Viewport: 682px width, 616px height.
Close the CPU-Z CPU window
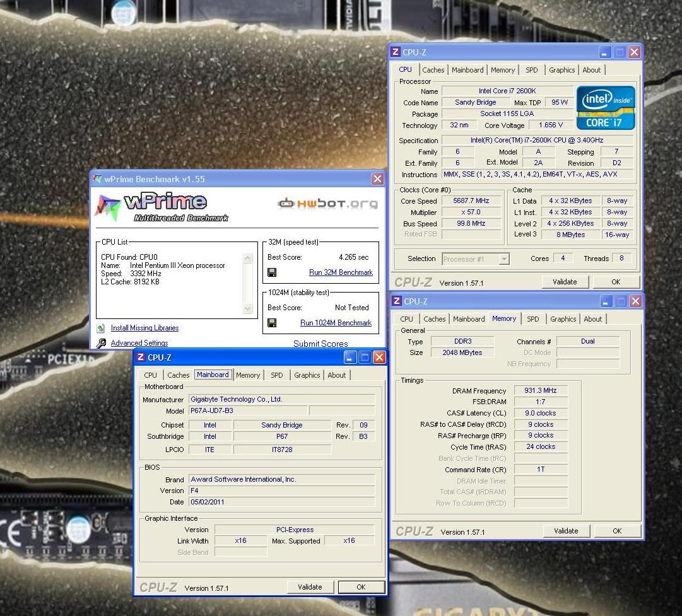[x=634, y=52]
